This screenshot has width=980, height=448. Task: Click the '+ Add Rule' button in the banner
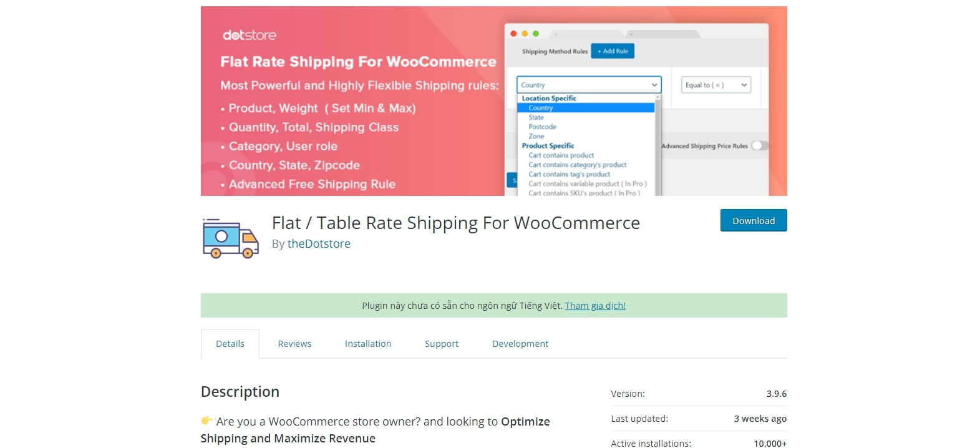(x=613, y=51)
